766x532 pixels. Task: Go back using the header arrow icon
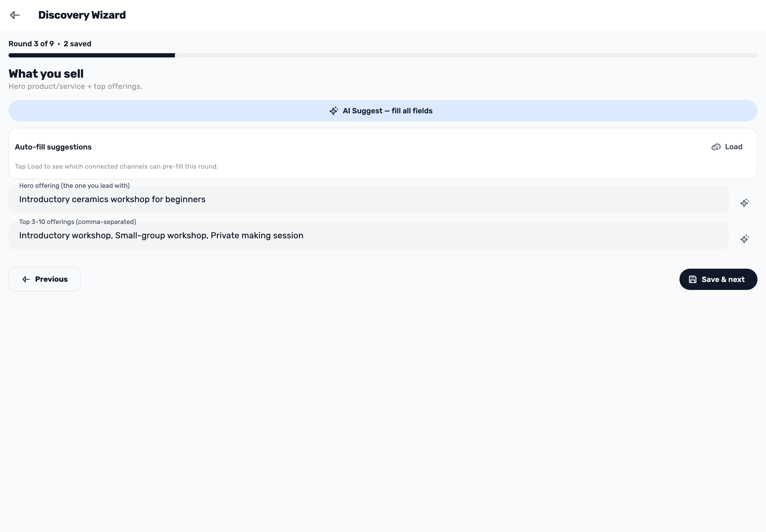click(15, 15)
